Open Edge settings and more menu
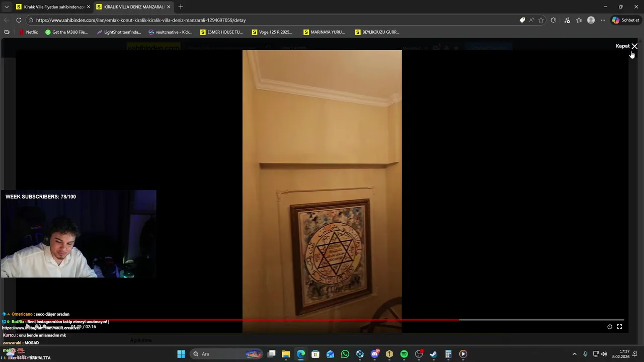This screenshot has width=644, height=362. 603,20
